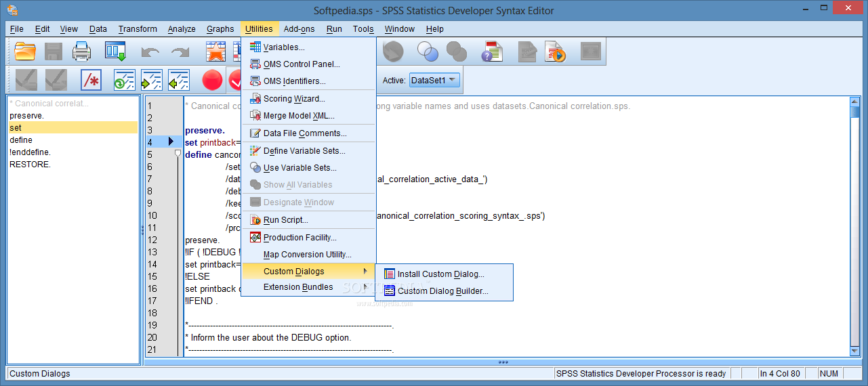Click the Print toolbar icon

point(82,51)
